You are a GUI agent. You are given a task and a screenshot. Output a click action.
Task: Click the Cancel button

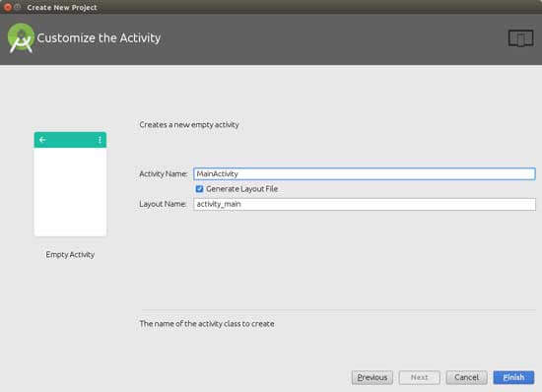(467, 377)
